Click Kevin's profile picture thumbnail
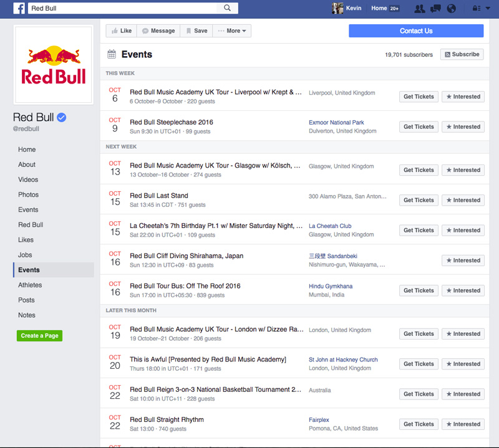 pos(337,8)
